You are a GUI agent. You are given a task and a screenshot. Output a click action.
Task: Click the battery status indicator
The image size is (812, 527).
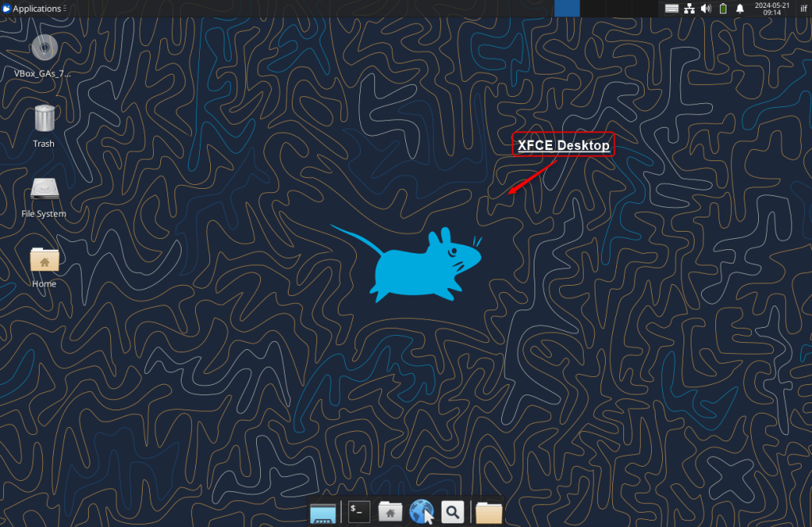pyautogui.click(x=722, y=8)
